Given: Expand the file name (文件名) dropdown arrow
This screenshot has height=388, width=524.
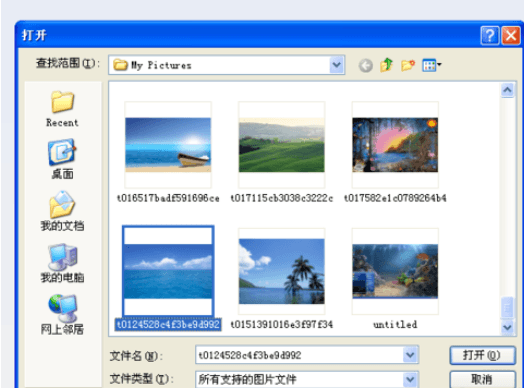Looking at the screenshot, I should point(410,355).
